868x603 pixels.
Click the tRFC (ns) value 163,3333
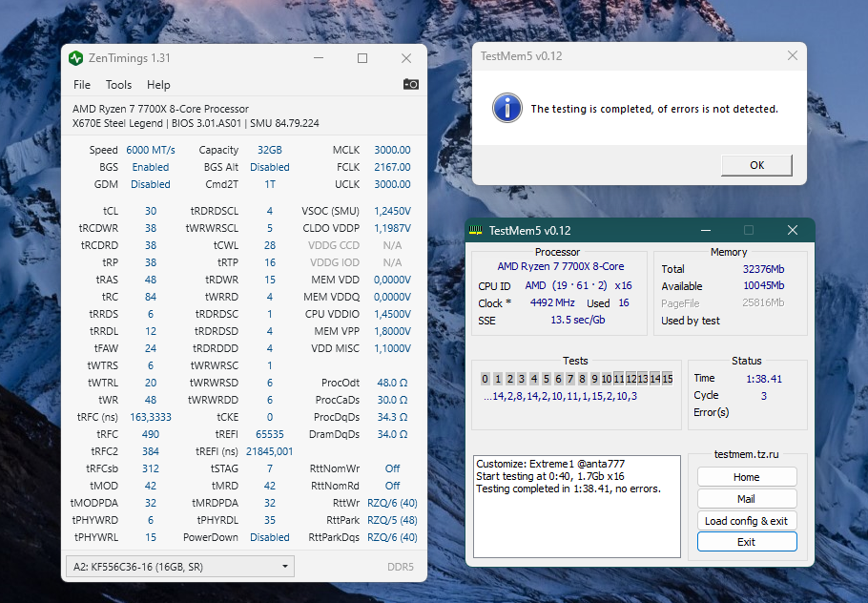[151, 417]
